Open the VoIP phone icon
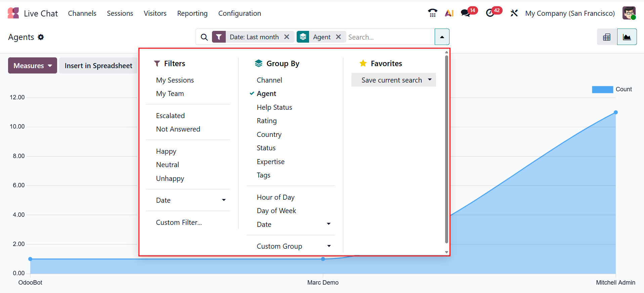Image resolution: width=644 pixels, height=293 pixels. click(432, 13)
